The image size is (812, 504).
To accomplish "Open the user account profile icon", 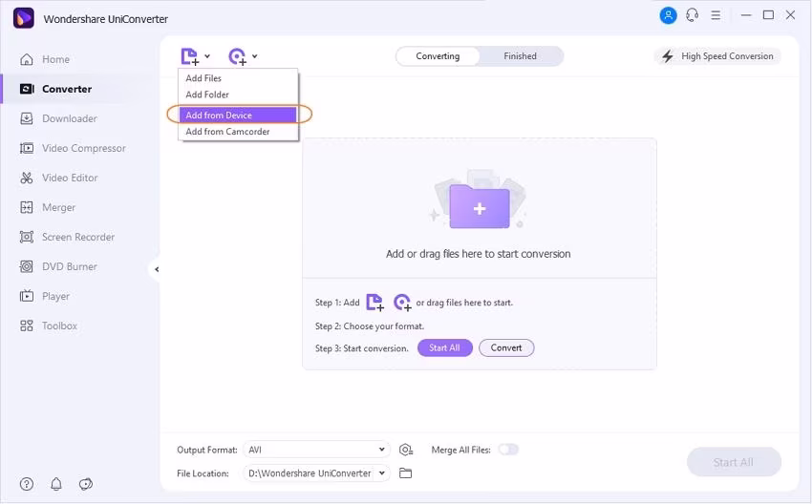I will pyautogui.click(x=668, y=15).
